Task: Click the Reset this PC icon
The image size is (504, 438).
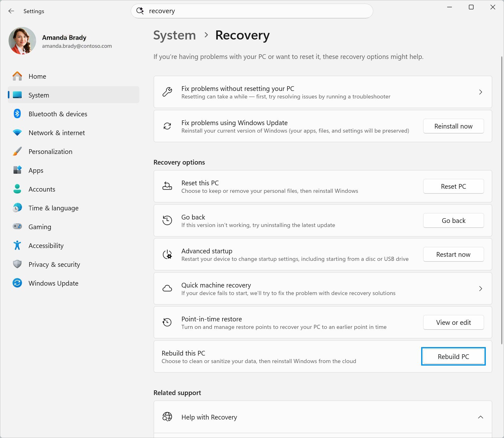Action: [x=167, y=186]
